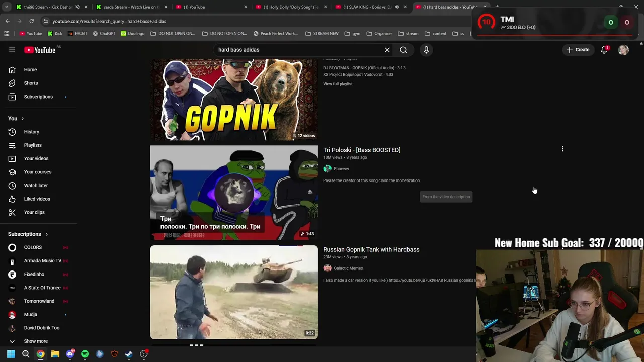Open the content bookmarks folder
The height and width of the screenshot is (362, 644).
click(x=435, y=34)
